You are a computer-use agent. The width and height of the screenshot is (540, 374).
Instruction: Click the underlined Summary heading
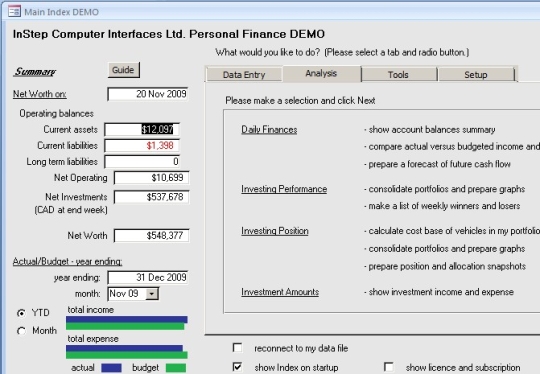35,72
